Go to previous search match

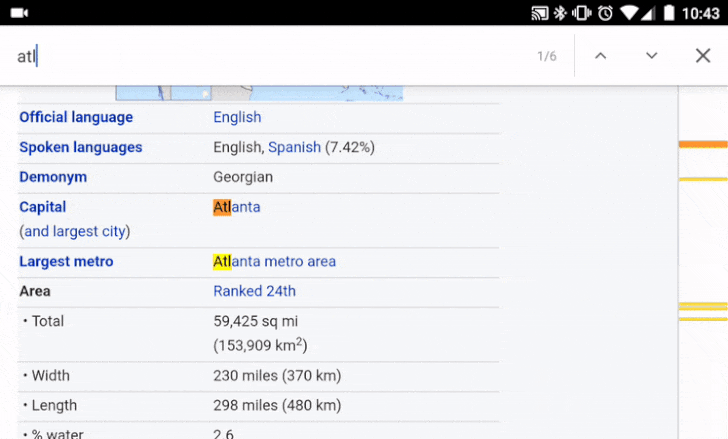(600, 56)
